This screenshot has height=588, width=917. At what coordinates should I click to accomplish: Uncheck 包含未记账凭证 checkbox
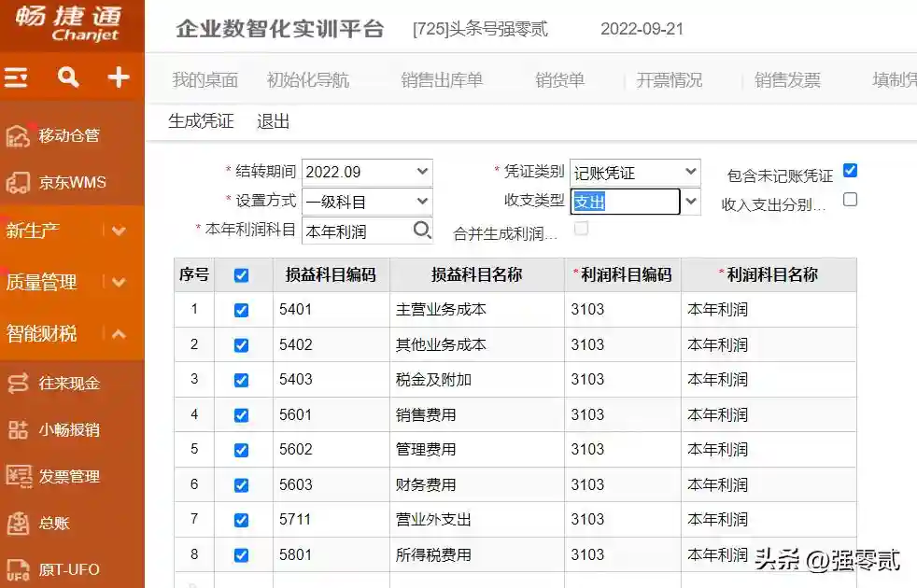coord(850,171)
